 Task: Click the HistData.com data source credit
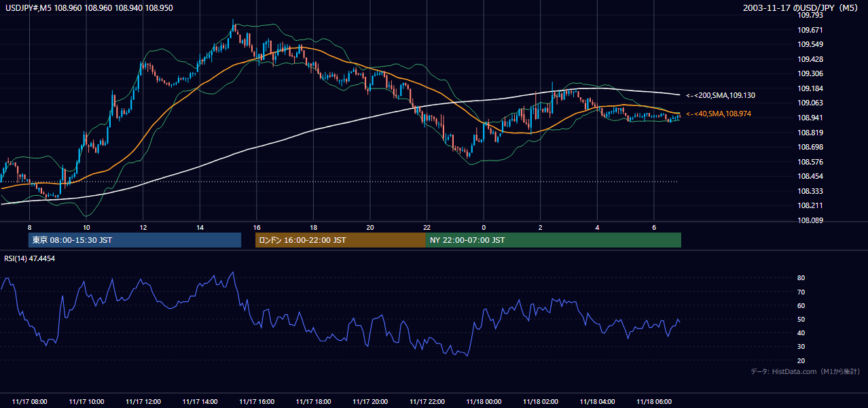[806, 371]
